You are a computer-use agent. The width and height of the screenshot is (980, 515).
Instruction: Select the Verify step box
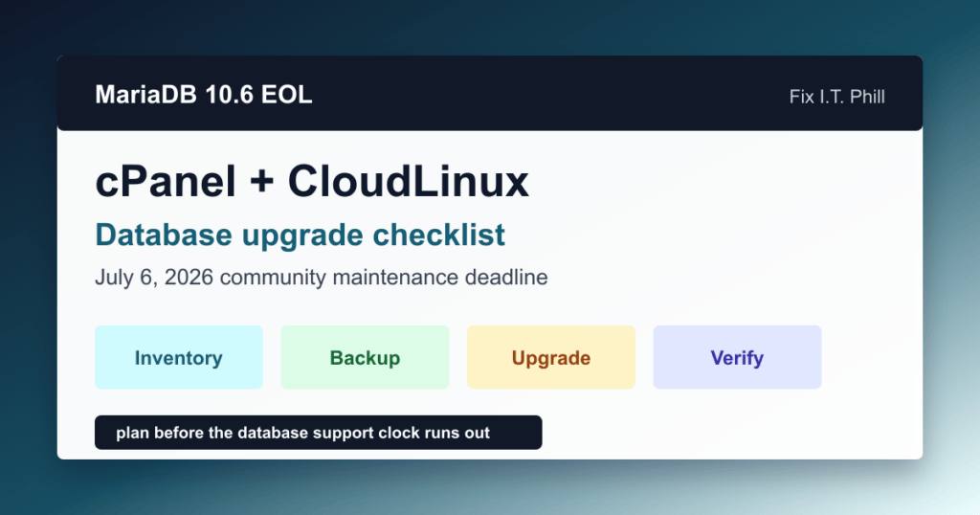(x=738, y=357)
